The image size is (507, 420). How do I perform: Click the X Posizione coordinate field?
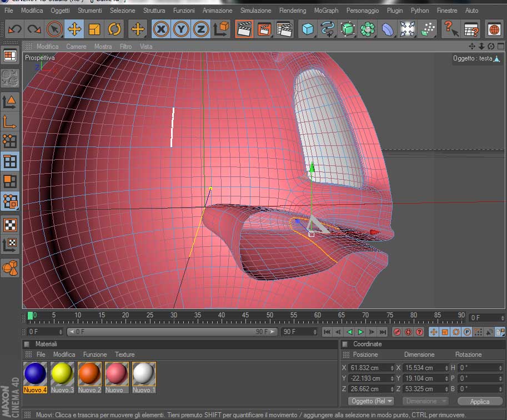click(369, 368)
